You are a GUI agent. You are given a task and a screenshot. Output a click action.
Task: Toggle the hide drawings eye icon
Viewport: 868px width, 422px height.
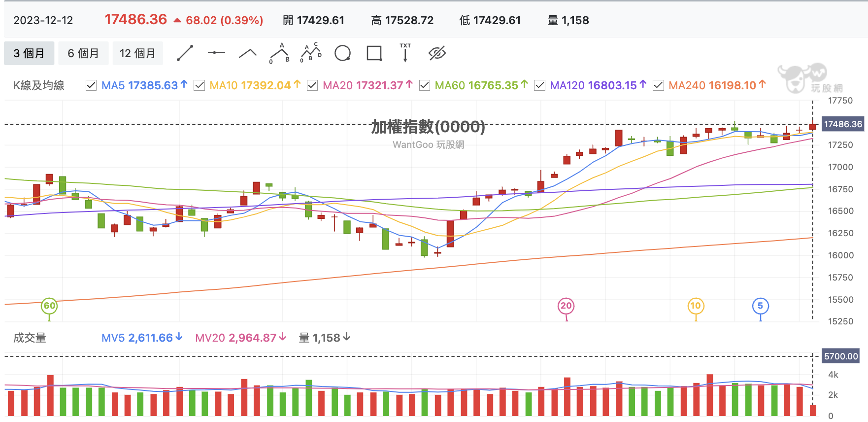point(437,53)
